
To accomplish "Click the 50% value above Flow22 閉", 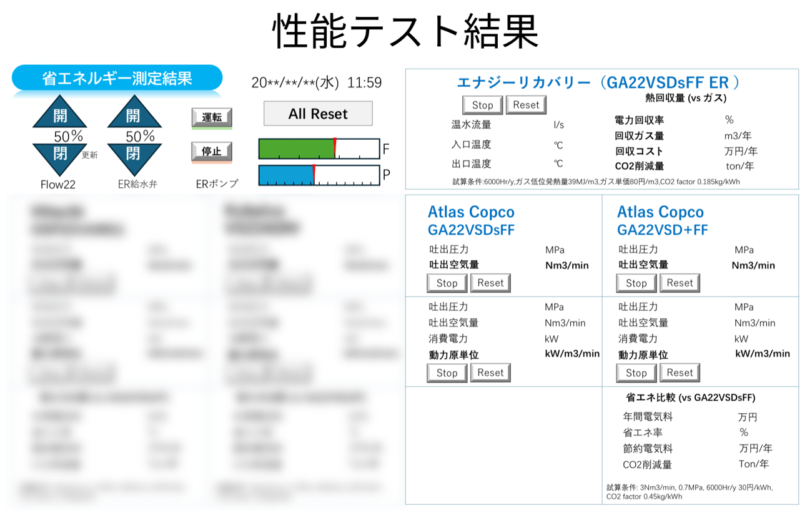I will coord(68,136).
